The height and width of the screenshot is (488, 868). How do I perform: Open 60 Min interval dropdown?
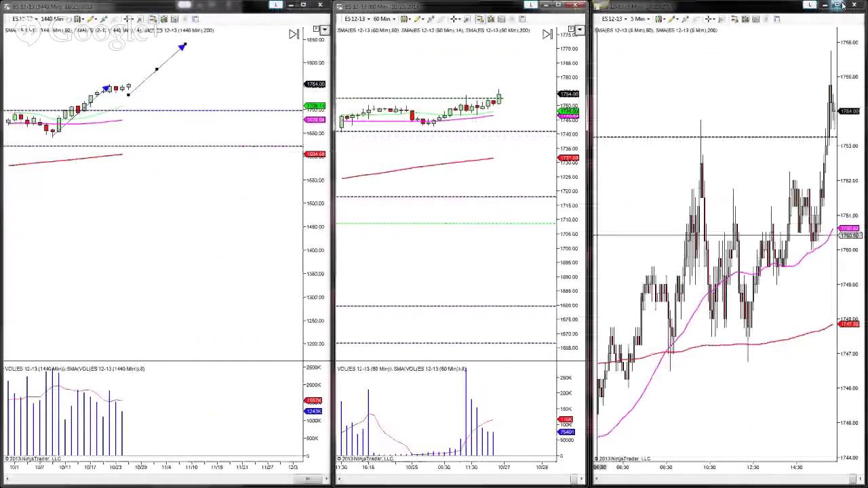click(384, 19)
